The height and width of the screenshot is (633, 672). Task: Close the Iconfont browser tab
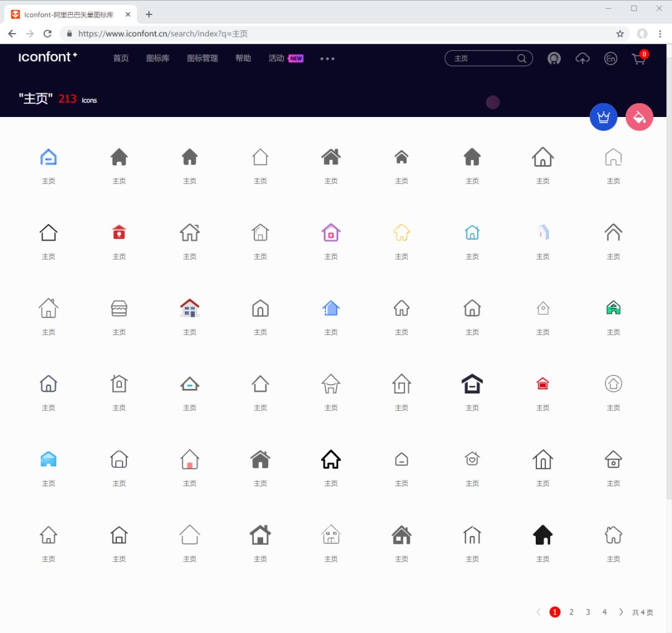[x=128, y=14]
